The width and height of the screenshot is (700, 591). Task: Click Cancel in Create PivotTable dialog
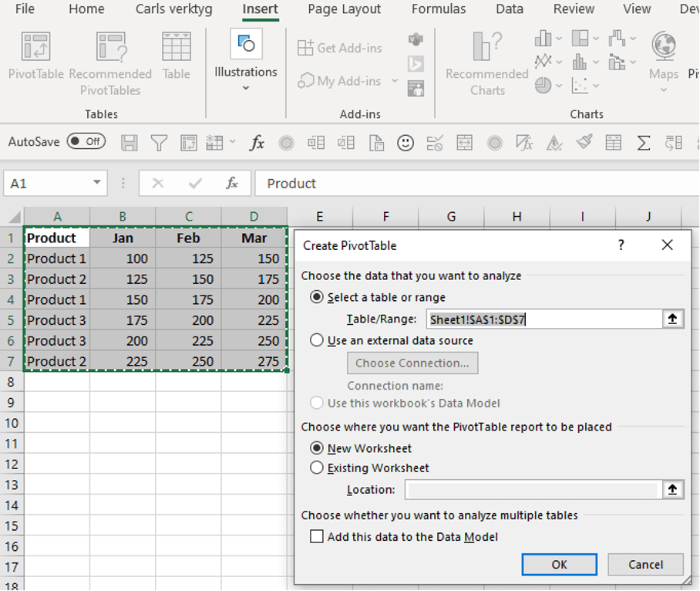pyautogui.click(x=645, y=565)
